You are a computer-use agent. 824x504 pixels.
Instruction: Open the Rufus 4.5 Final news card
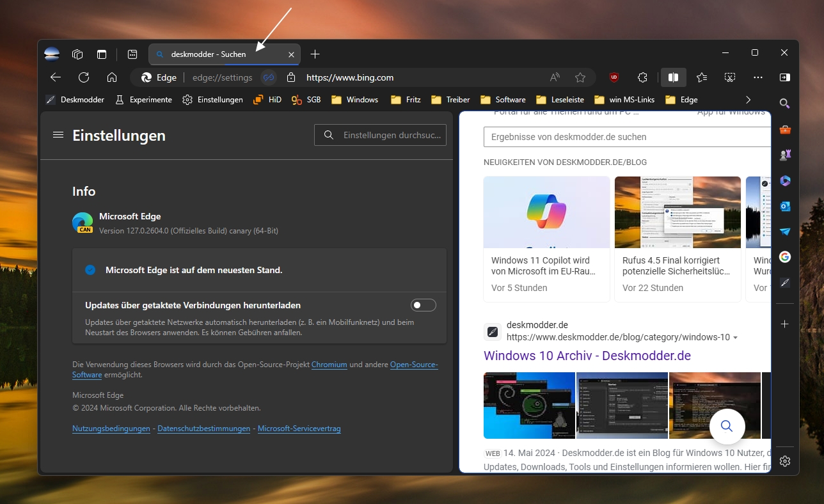pyautogui.click(x=677, y=239)
